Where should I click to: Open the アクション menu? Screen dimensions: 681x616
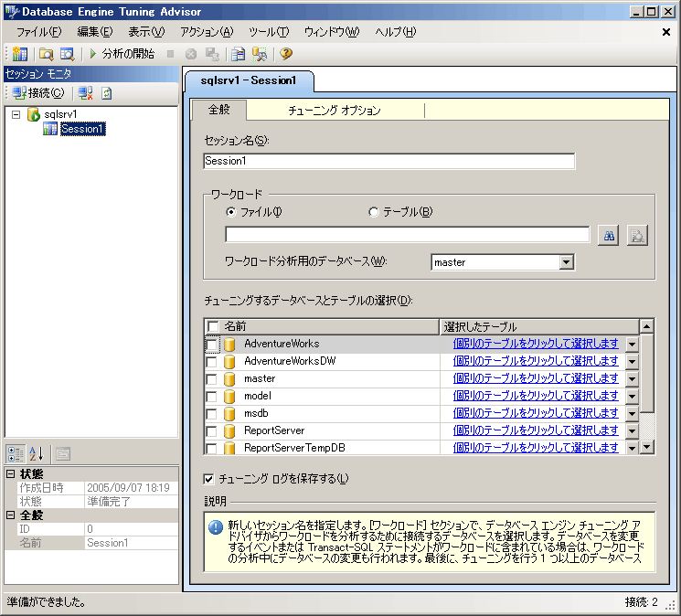coord(206,32)
